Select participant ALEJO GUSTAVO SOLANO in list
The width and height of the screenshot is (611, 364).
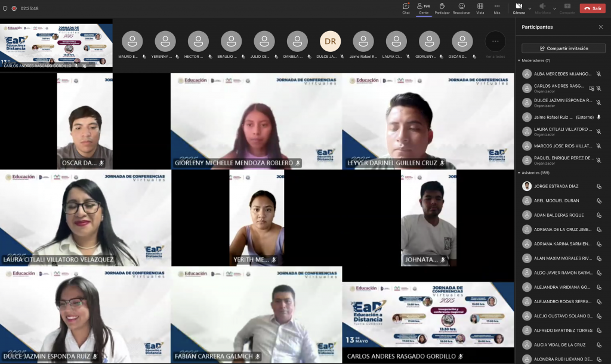[x=563, y=316]
